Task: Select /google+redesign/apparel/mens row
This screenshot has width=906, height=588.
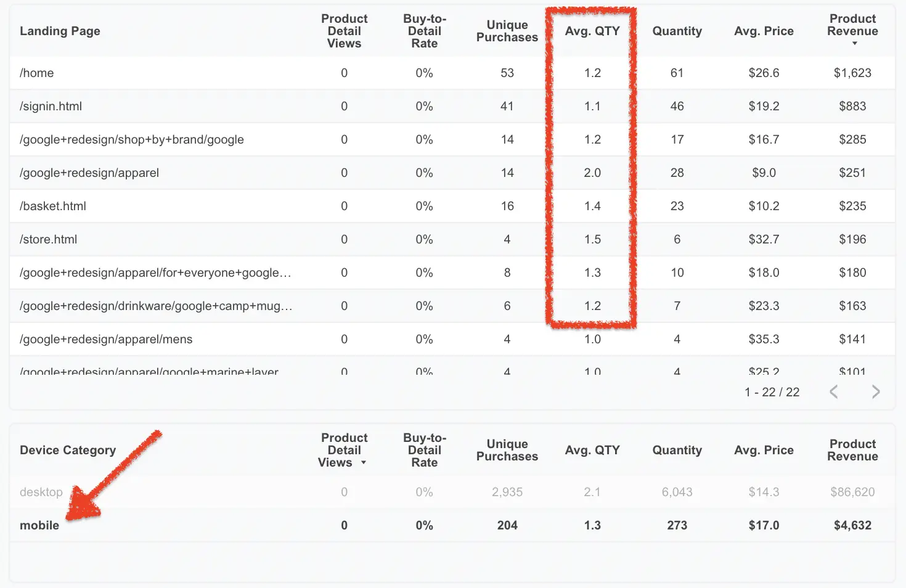Action: [452, 340]
